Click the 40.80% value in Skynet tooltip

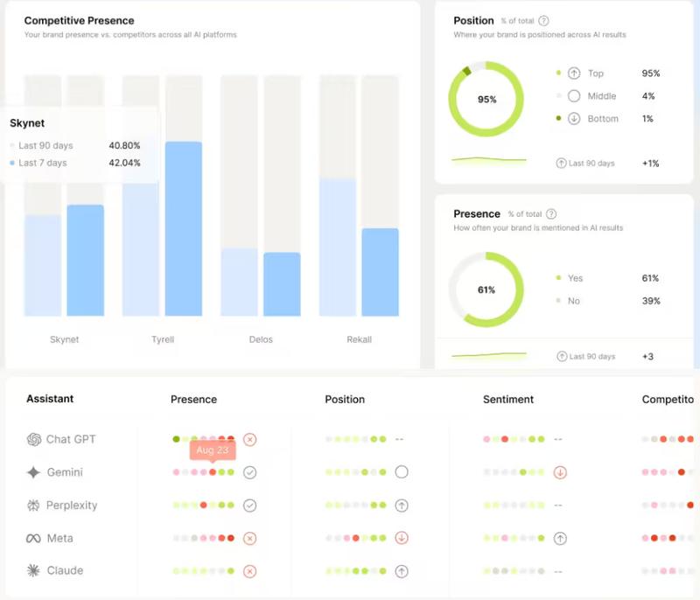pyautogui.click(x=124, y=145)
